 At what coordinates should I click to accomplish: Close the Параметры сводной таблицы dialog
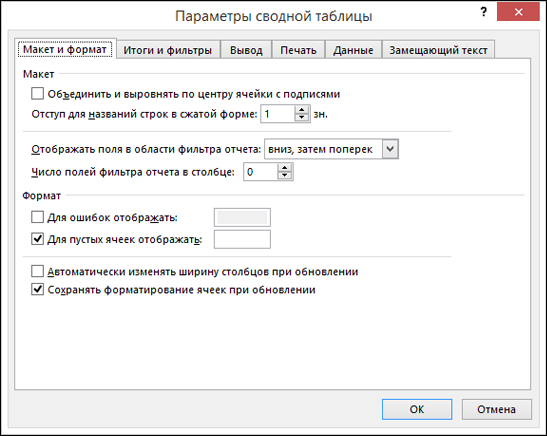pos(518,12)
